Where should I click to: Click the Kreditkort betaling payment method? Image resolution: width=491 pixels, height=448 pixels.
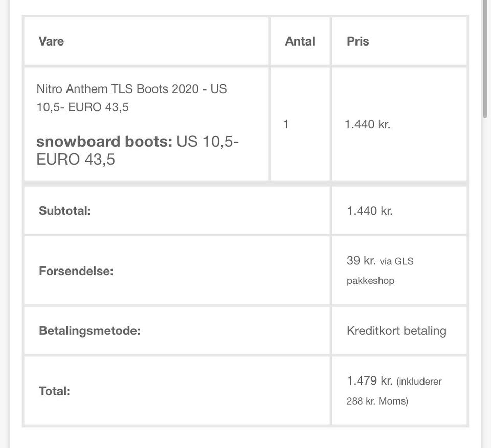pyautogui.click(x=396, y=330)
